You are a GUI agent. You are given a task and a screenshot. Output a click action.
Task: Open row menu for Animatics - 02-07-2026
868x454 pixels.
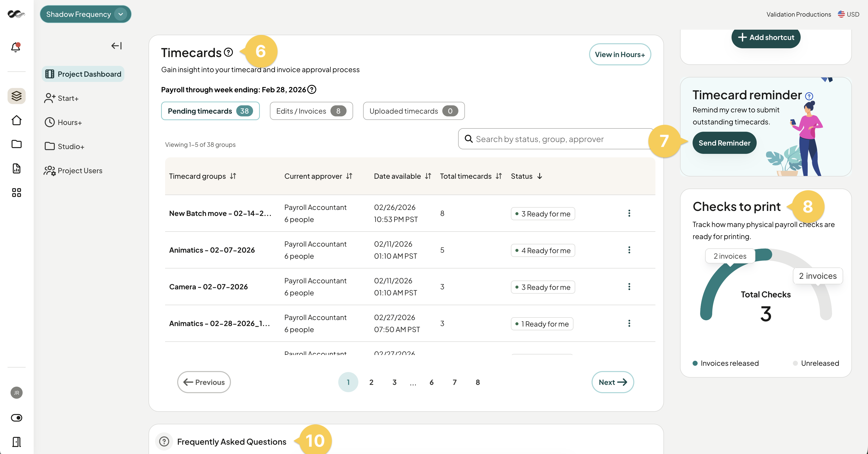629,250
